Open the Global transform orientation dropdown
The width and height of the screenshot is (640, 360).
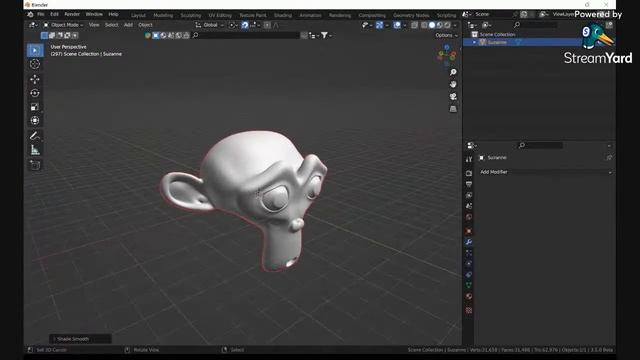pyautogui.click(x=209, y=25)
